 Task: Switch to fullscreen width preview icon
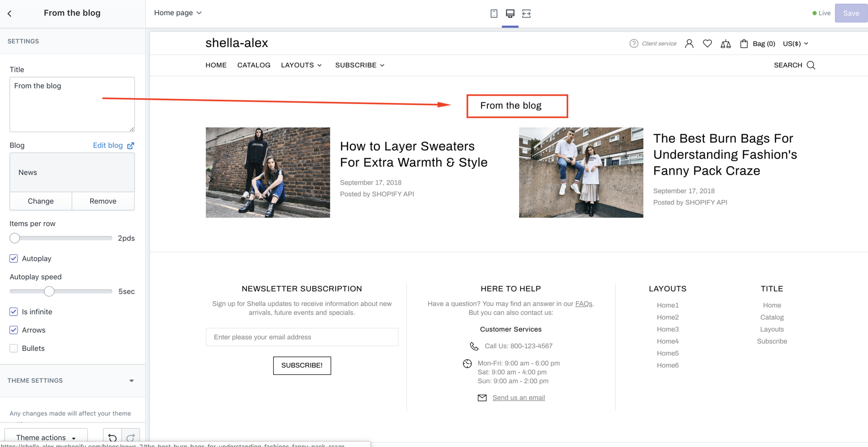526,14
